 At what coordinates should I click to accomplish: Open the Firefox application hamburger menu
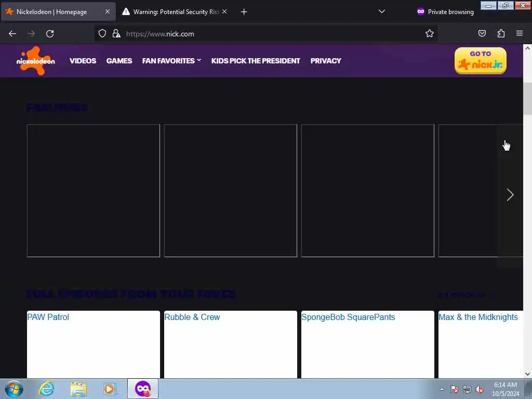click(x=520, y=33)
